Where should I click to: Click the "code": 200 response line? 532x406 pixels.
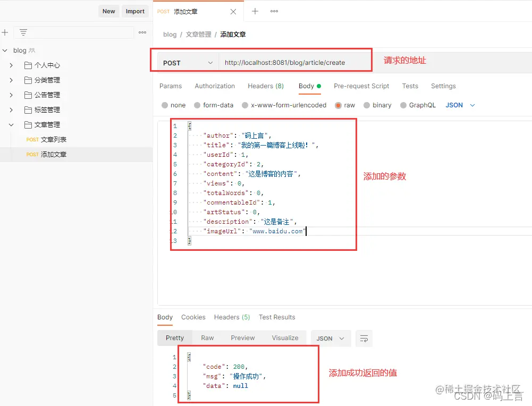pos(225,367)
